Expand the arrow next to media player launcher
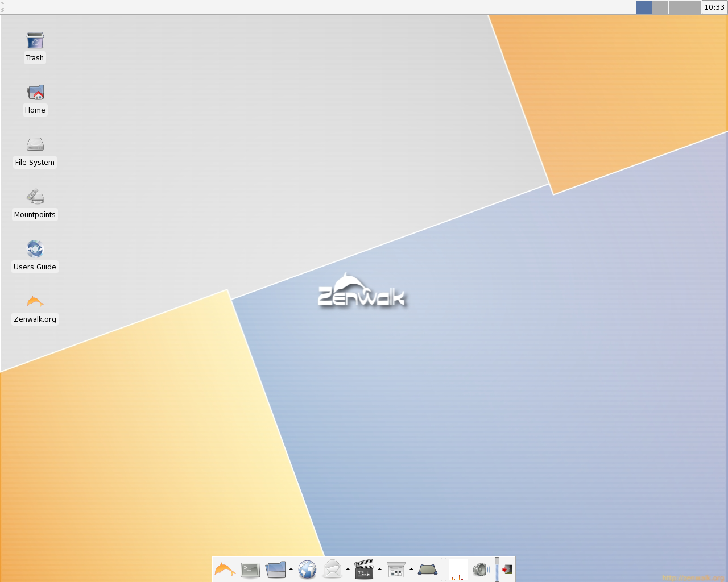Screen dimensions: 728x582 click(379, 569)
